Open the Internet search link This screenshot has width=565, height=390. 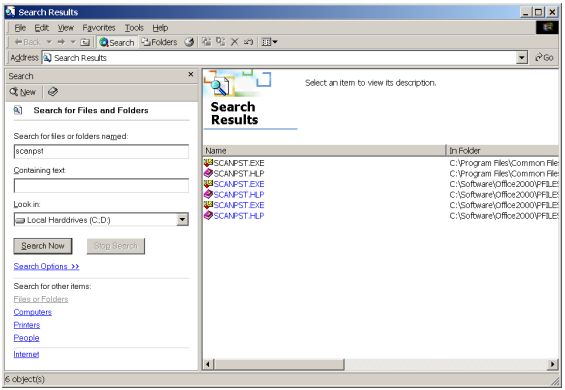tap(26, 354)
